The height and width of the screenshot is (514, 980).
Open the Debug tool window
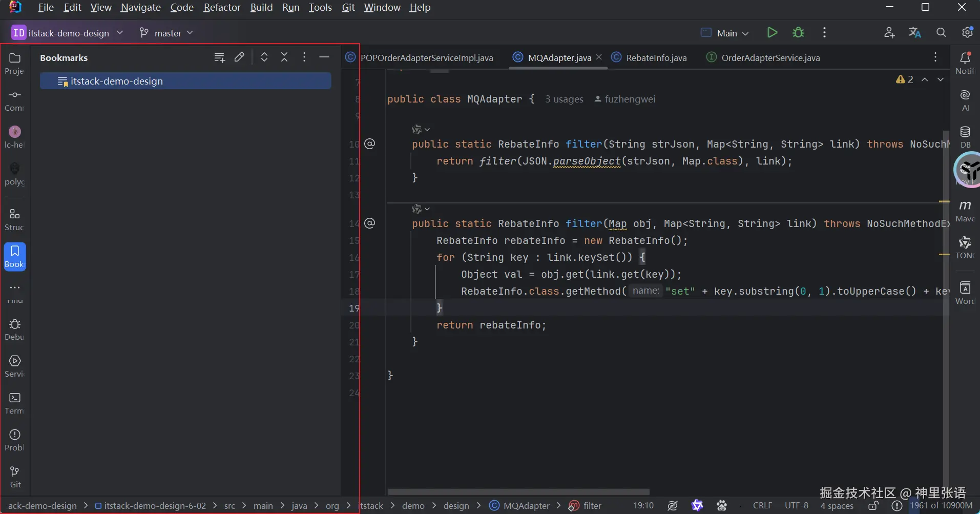pos(15,330)
